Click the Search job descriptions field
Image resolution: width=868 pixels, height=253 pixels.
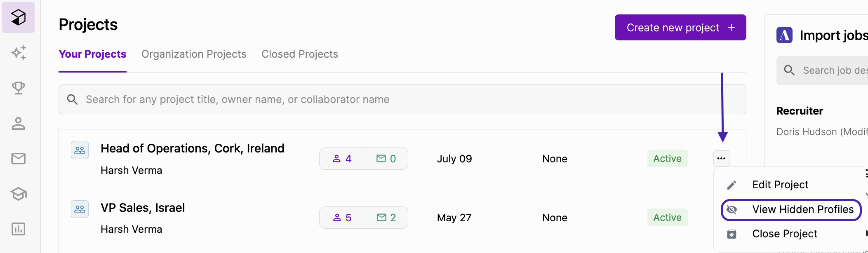pyautogui.click(x=822, y=70)
